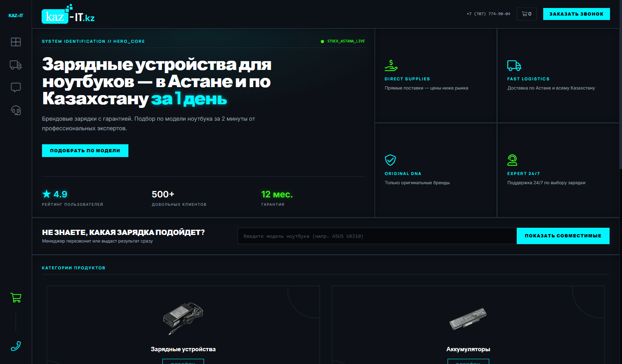This screenshot has width=622, height=364.
Task: Click the ЗАКАЗАТЬ ЗВОНОК button
Action: pos(576,14)
